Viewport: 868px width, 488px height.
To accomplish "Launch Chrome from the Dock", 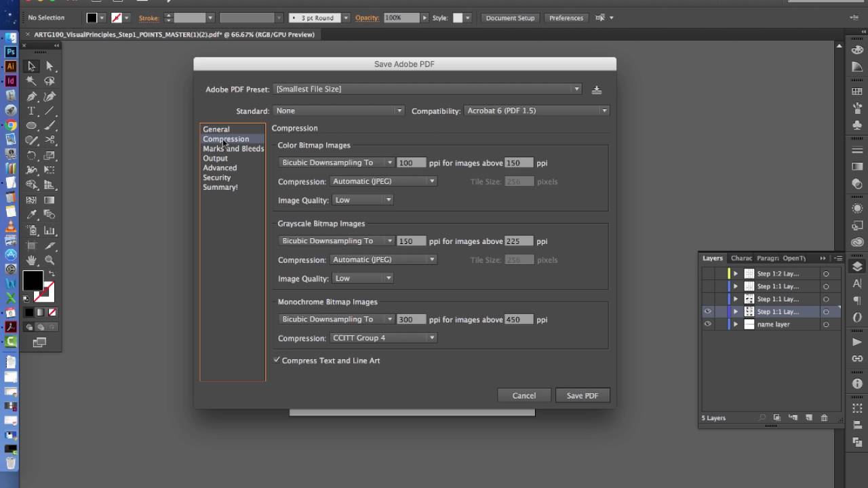I will [x=10, y=125].
